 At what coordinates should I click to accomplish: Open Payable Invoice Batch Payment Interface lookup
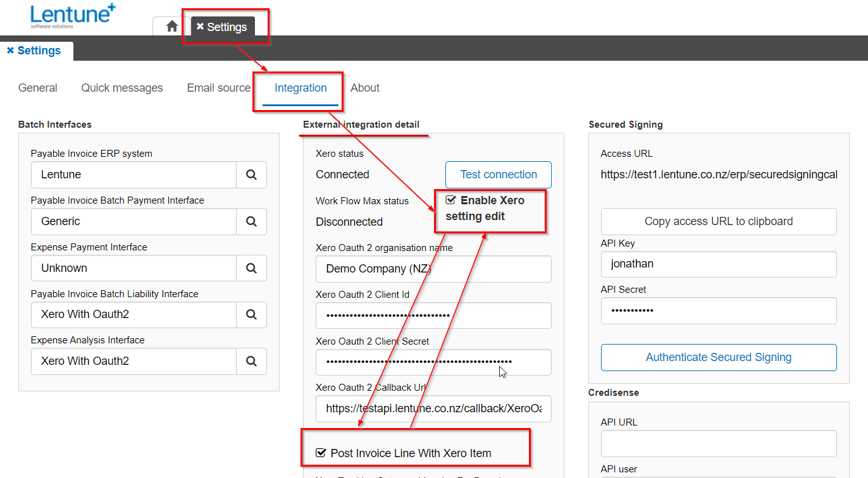tap(251, 221)
